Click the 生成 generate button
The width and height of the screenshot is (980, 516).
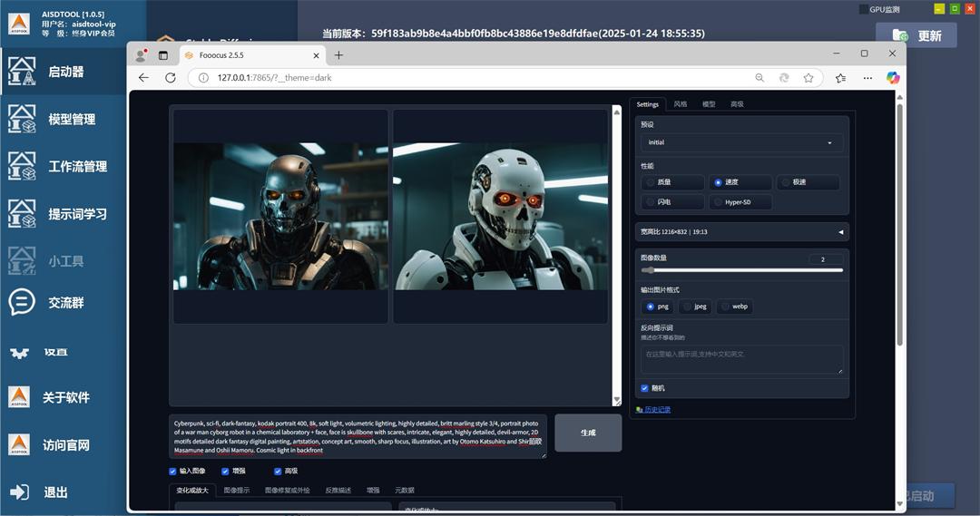tap(588, 433)
